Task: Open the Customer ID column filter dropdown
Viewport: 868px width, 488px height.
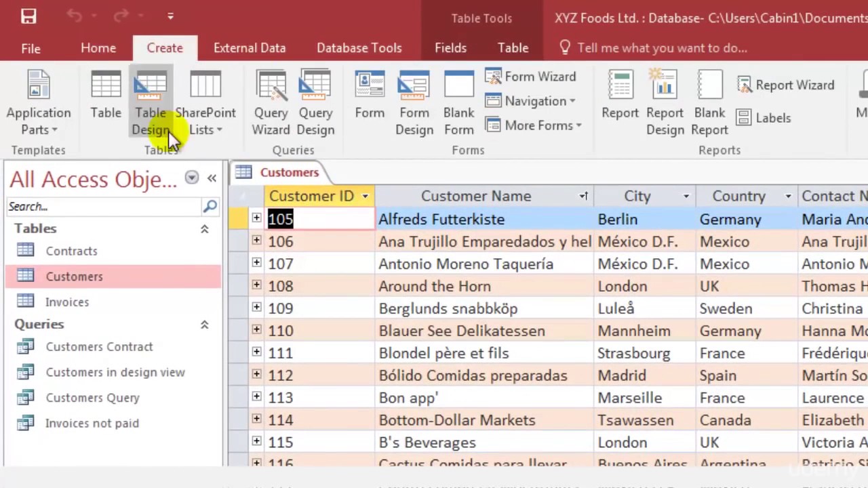Action: tap(365, 197)
